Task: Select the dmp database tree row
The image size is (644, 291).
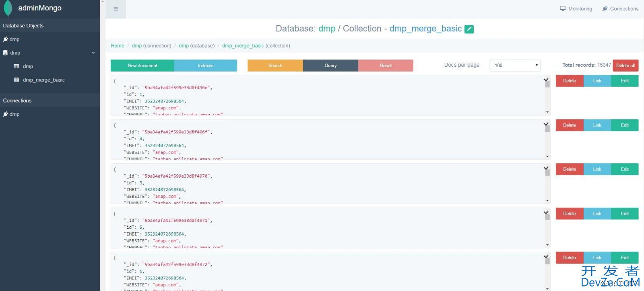Action: [x=50, y=53]
